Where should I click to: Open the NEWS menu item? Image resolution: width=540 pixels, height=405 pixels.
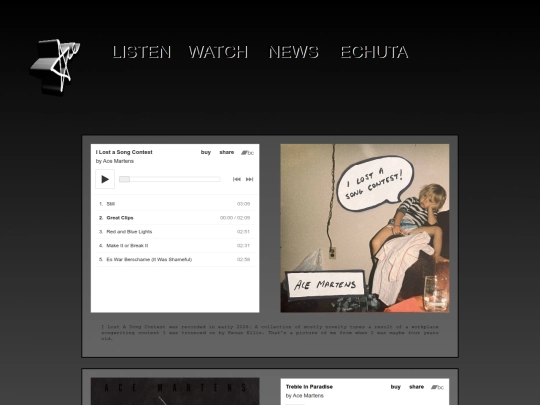pyautogui.click(x=293, y=52)
